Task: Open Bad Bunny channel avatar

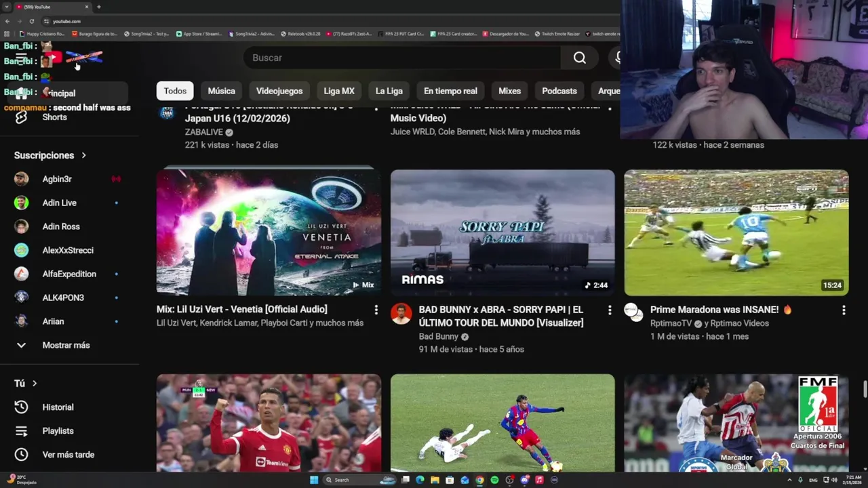Action: point(401,314)
